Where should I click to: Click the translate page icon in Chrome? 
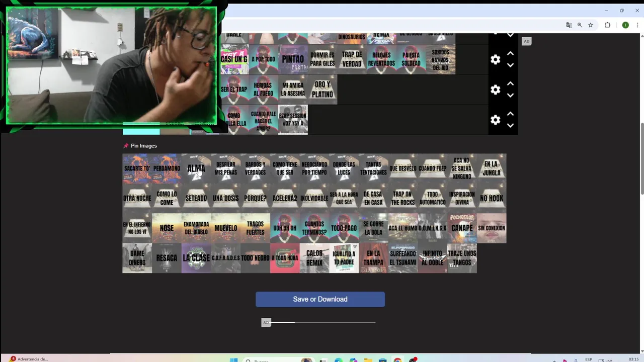(x=569, y=25)
